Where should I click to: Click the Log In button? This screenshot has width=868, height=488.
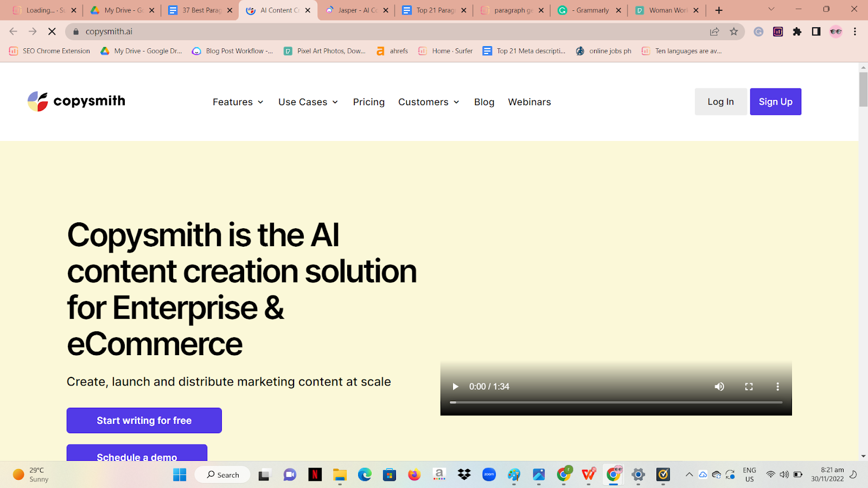[720, 101]
